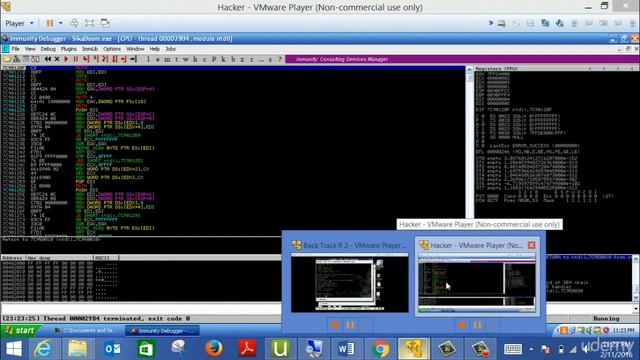
Task: Launch Google Chrome from the taskbar
Action: tap(380, 349)
